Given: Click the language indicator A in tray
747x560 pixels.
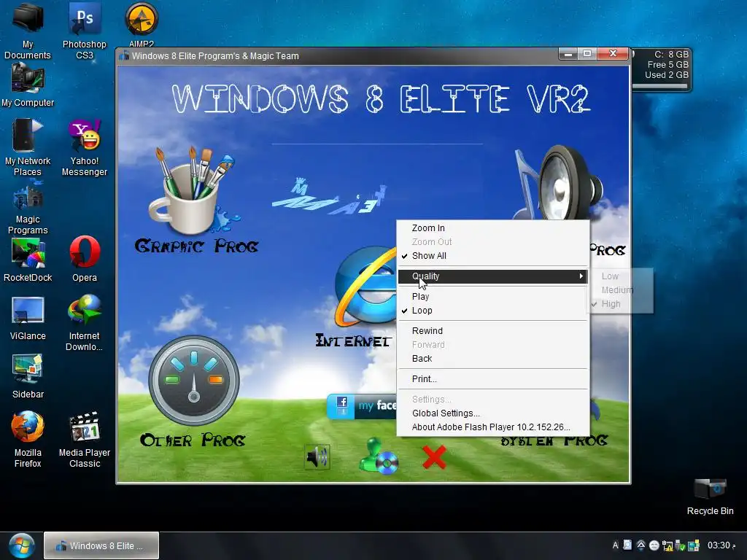Looking at the screenshot, I should tap(615, 545).
